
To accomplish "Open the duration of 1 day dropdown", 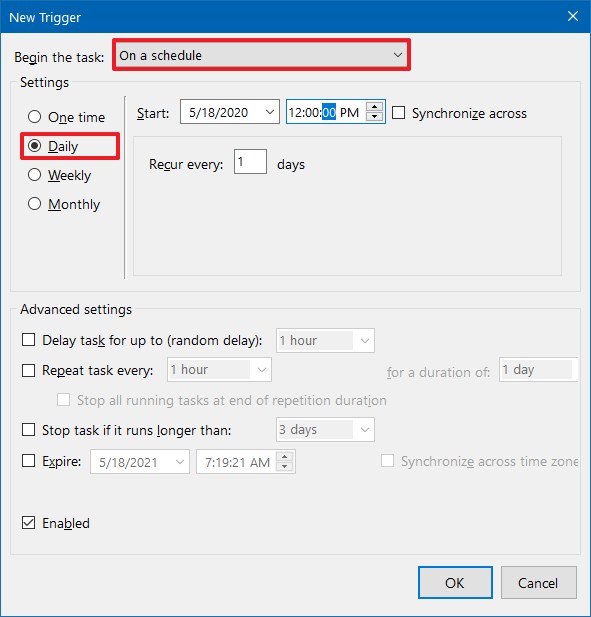I will coord(539,369).
